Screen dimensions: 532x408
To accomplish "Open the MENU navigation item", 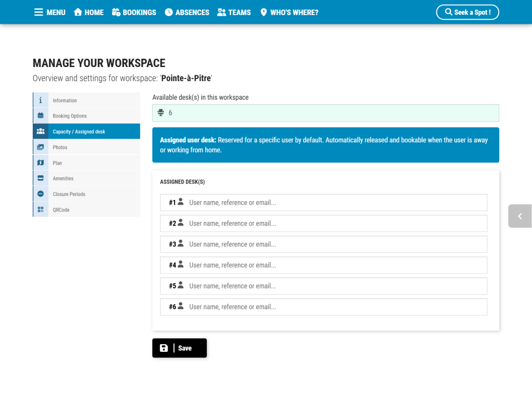I will pos(50,12).
